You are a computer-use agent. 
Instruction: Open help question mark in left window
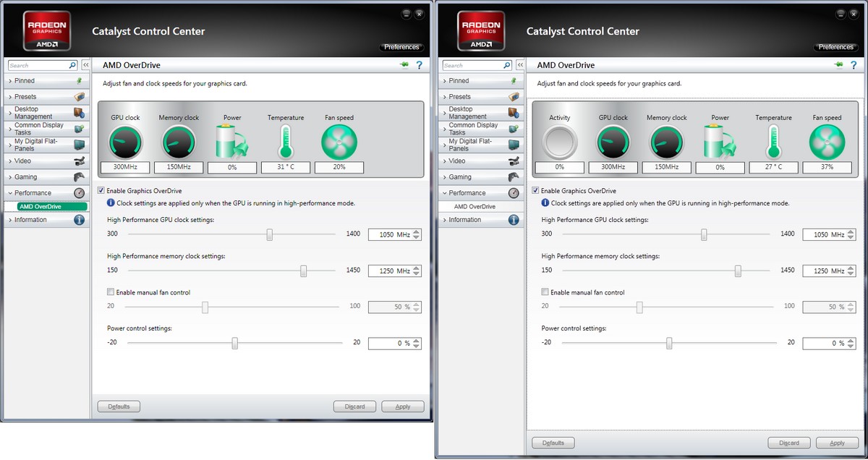(x=419, y=65)
